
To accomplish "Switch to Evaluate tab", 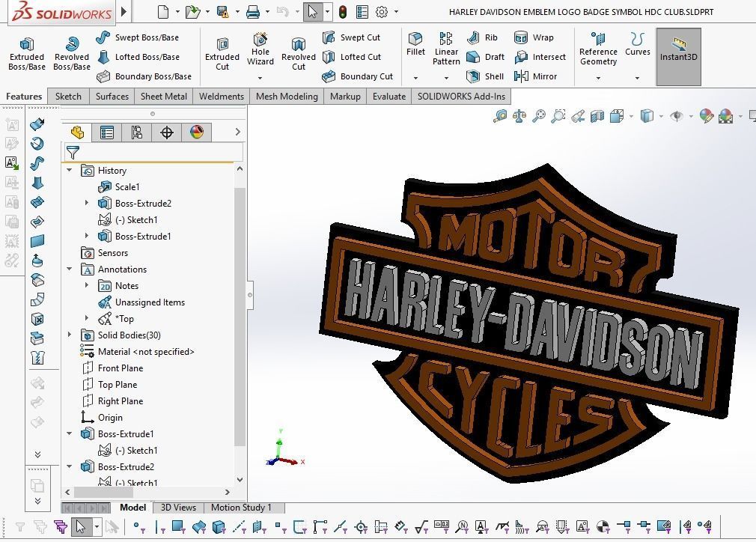I will pyautogui.click(x=389, y=97).
